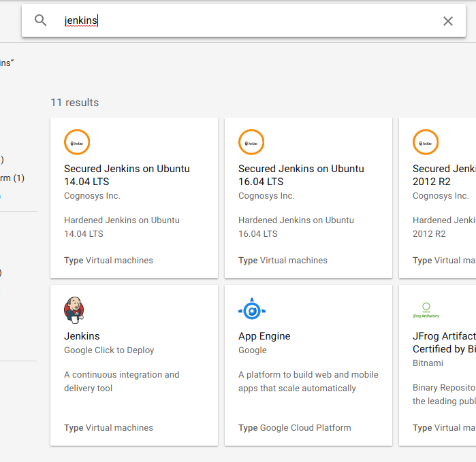
Task: Click 'A continuous integration and delivery tool'
Action: tap(121, 381)
